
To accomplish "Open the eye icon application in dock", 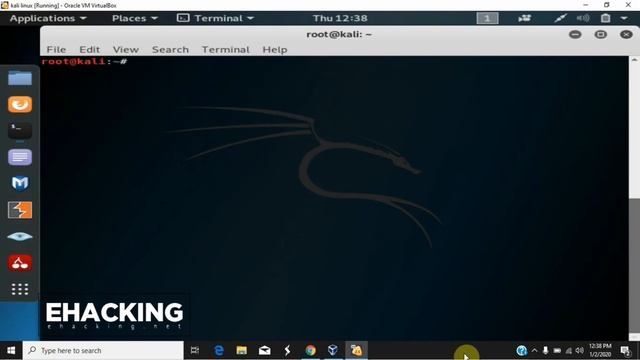I will pyautogui.click(x=20, y=237).
